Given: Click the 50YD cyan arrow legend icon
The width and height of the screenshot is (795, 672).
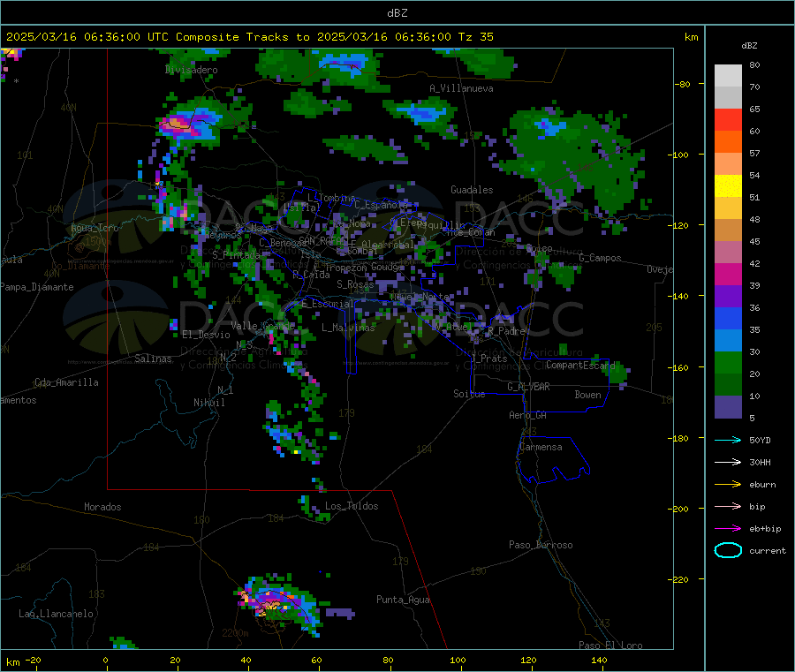Looking at the screenshot, I should [728, 440].
